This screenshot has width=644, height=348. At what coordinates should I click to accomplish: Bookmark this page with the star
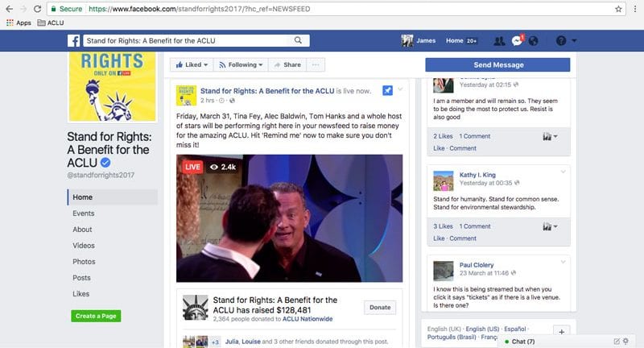tap(617, 9)
